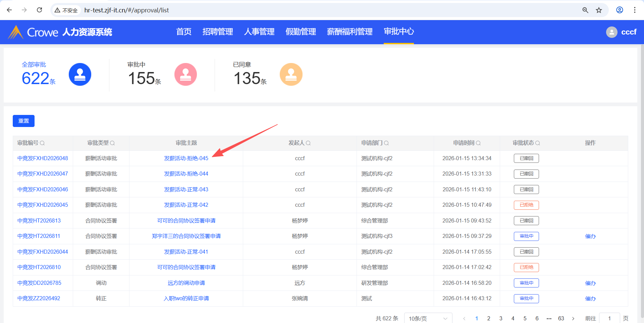The width and height of the screenshot is (644, 323).
Task: Open the cccf user account menu
Action: coord(621,32)
